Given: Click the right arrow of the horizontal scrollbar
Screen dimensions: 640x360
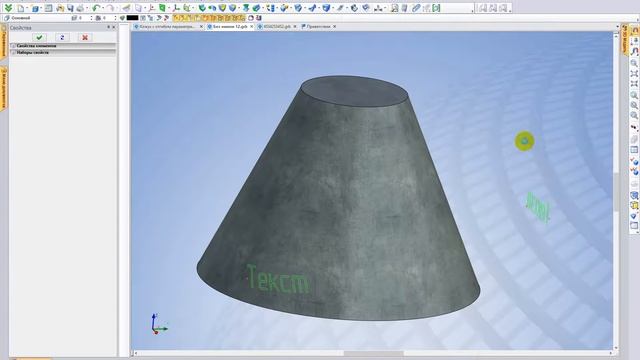Looking at the screenshot, I should 611,353.
